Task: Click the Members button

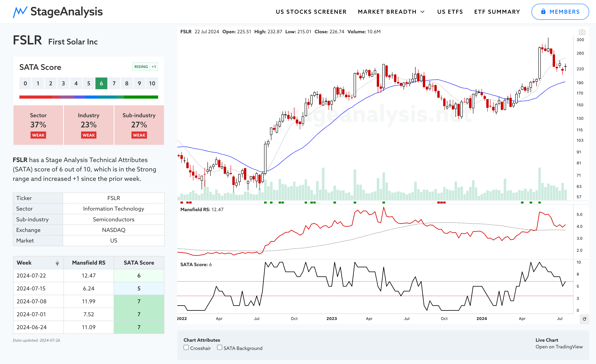Action: point(560,12)
